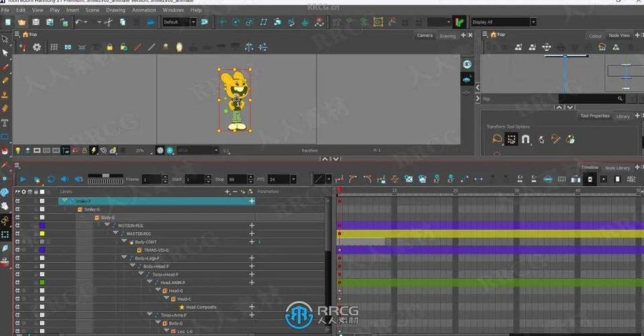
Task: Click the Delete Layers minus icon in the timeline header
Action: click(x=235, y=192)
